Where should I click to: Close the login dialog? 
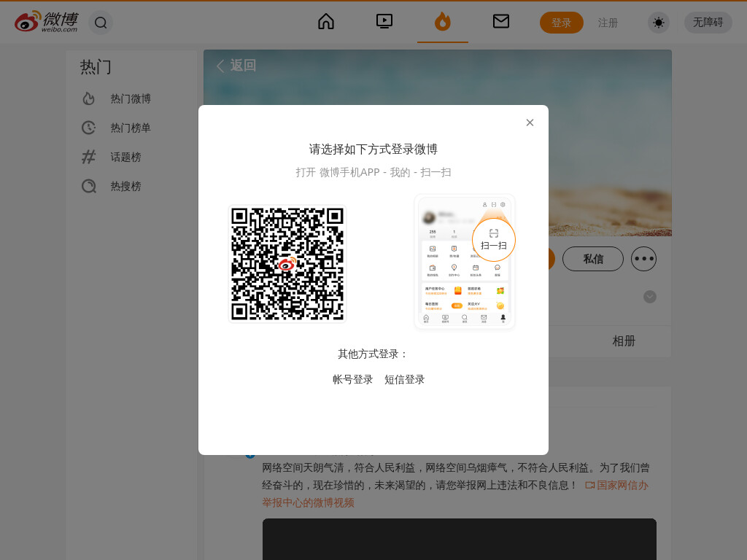(x=530, y=122)
